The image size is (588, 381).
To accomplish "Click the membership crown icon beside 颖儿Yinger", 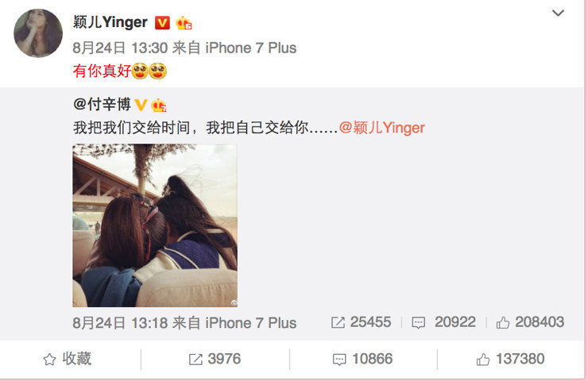I will (x=184, y=23).
